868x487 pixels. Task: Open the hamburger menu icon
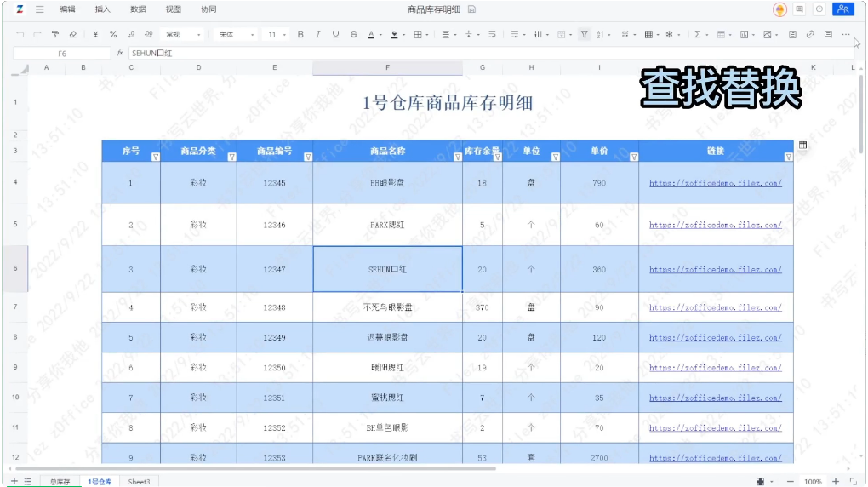pos(40,9)
